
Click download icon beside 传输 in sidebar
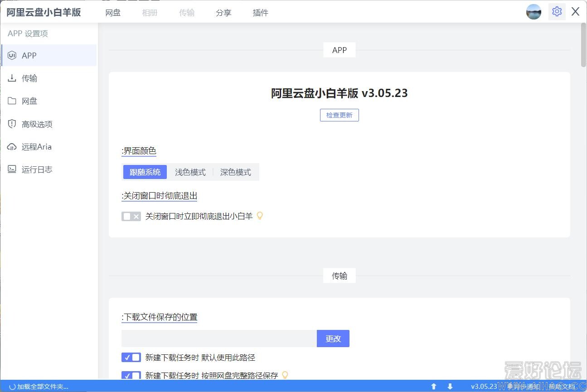point(12,78)
